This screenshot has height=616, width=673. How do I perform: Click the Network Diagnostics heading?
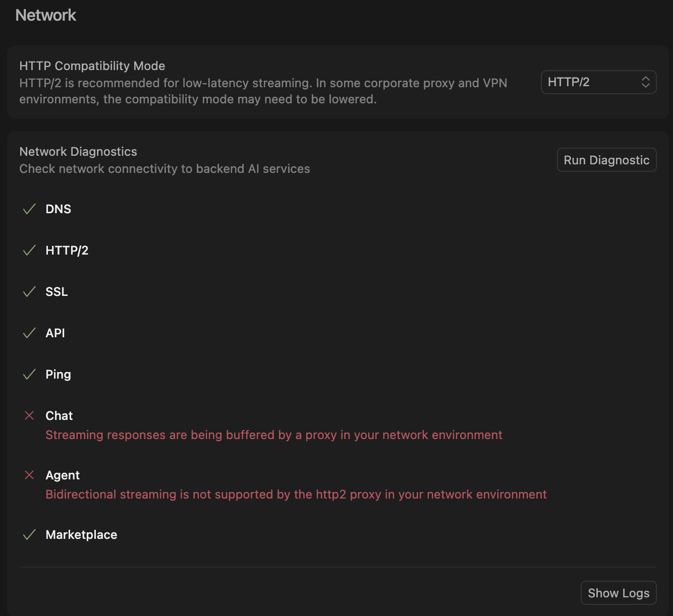[78, 152]
